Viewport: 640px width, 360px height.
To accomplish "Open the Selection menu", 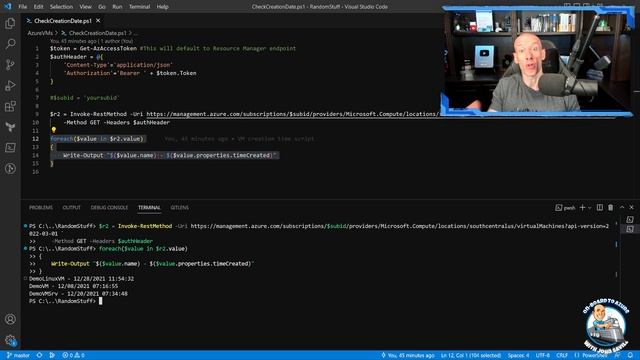I will coord(61,7).
